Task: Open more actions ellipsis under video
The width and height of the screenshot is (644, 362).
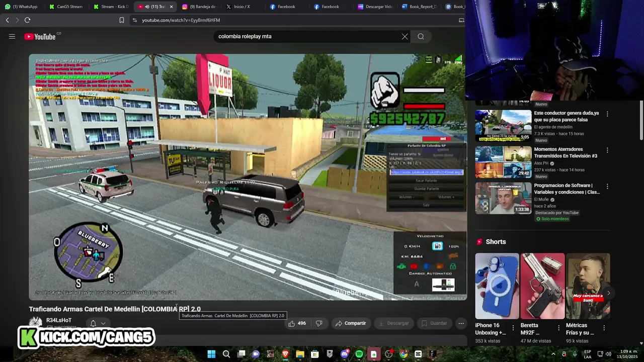Action: tap(461, 323)
